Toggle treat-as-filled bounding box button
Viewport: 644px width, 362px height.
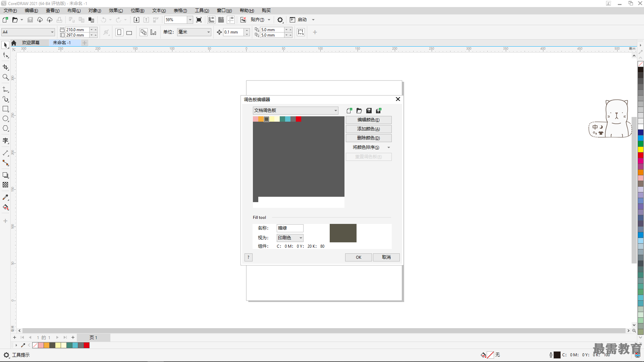pos(301,32)
